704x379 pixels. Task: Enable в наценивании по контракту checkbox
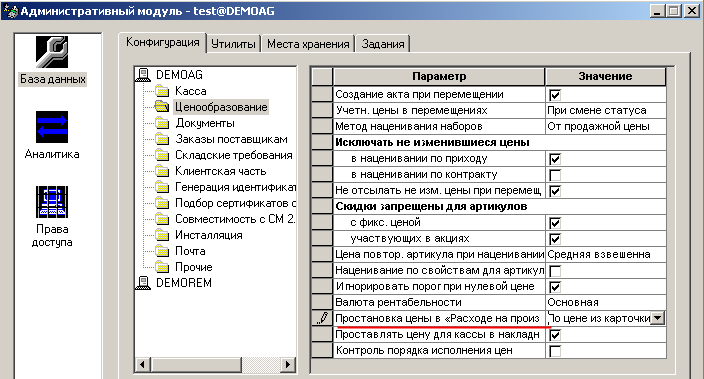(555, 175)
